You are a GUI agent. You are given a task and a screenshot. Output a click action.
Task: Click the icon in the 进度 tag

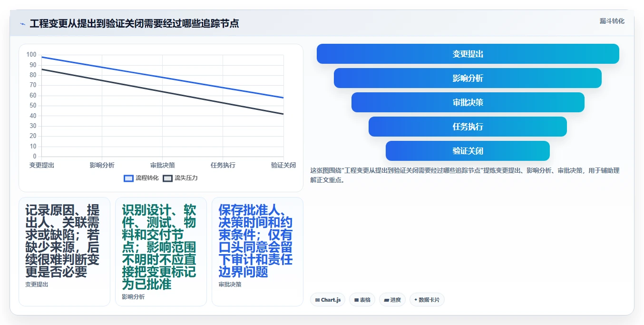tap(386, 300)
